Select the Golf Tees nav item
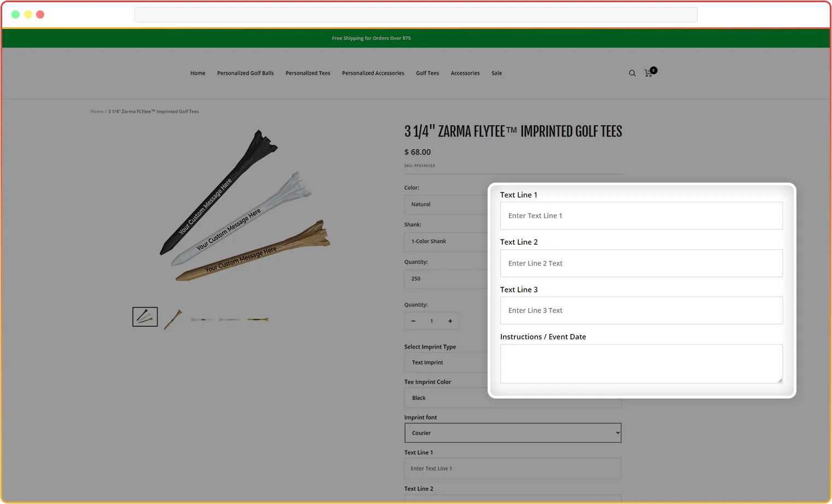 [x=427, y=73]
